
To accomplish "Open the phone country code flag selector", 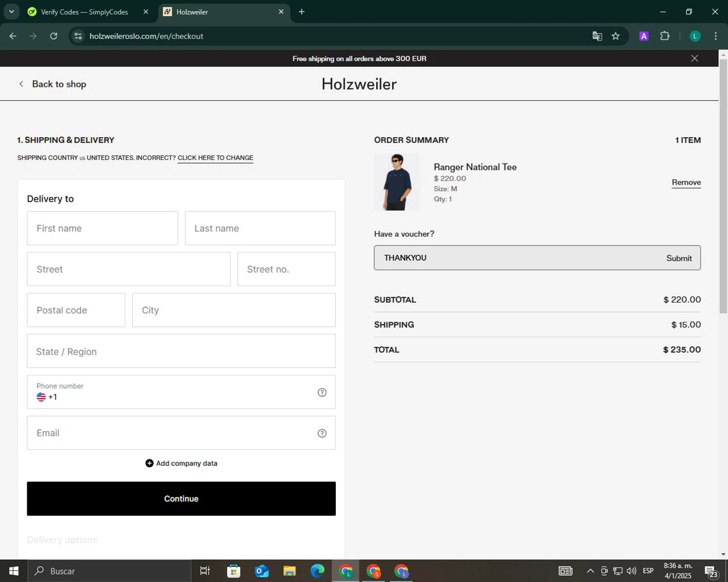I will 41,397.
